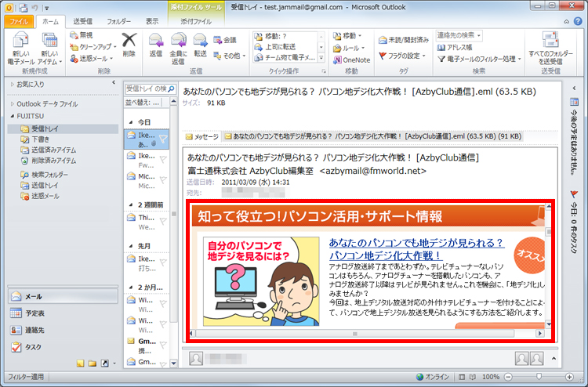Open the 検索フォルダー folder

(44, 175)
